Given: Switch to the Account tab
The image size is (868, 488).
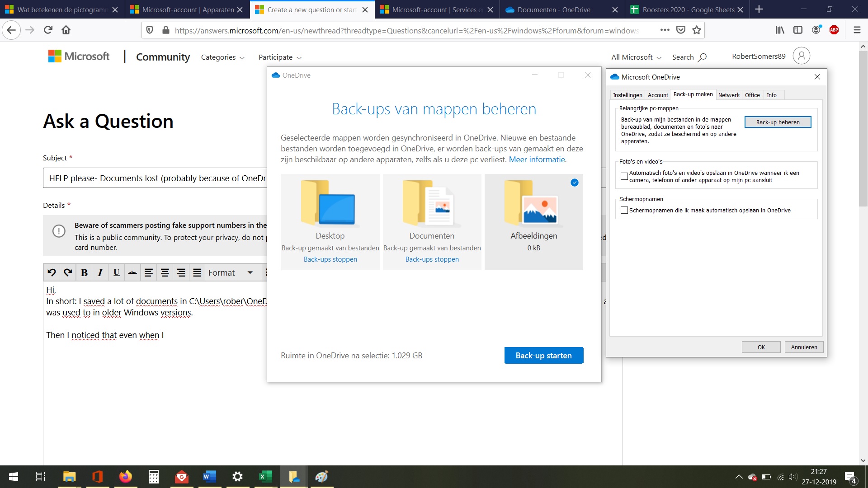Looking at the screenshot, I should (657, 95).
